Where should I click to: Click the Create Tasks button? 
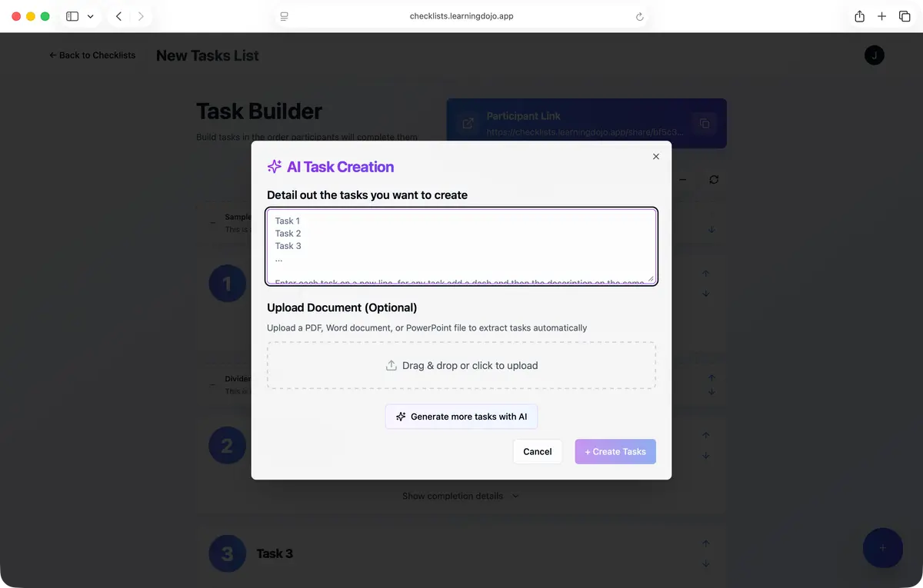[615, 451]
